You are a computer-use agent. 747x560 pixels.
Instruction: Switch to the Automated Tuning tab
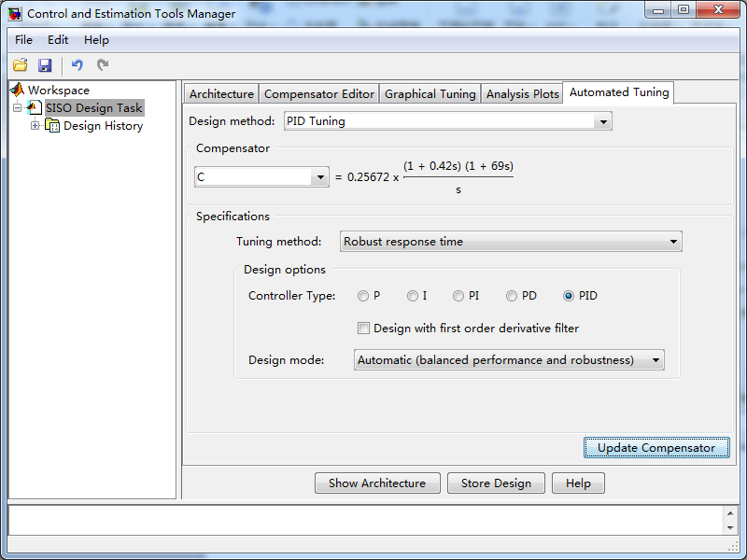pos(619,92)
